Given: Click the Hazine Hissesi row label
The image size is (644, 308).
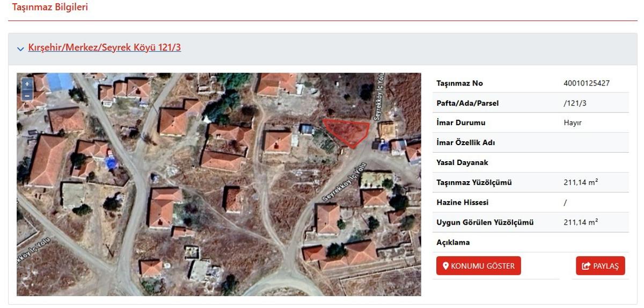Looking at the screenshot, I should (x=462, y=203).
